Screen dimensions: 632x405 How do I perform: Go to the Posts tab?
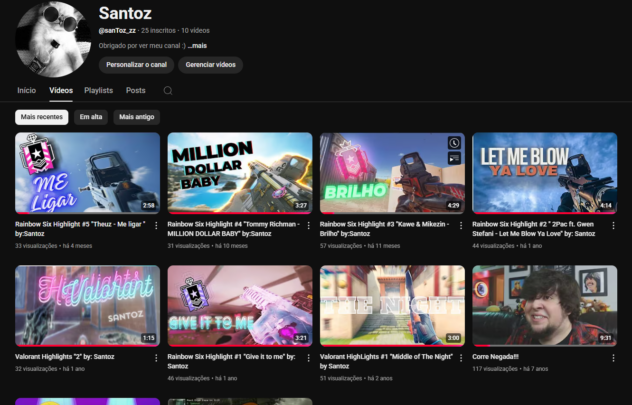(135, 91)
